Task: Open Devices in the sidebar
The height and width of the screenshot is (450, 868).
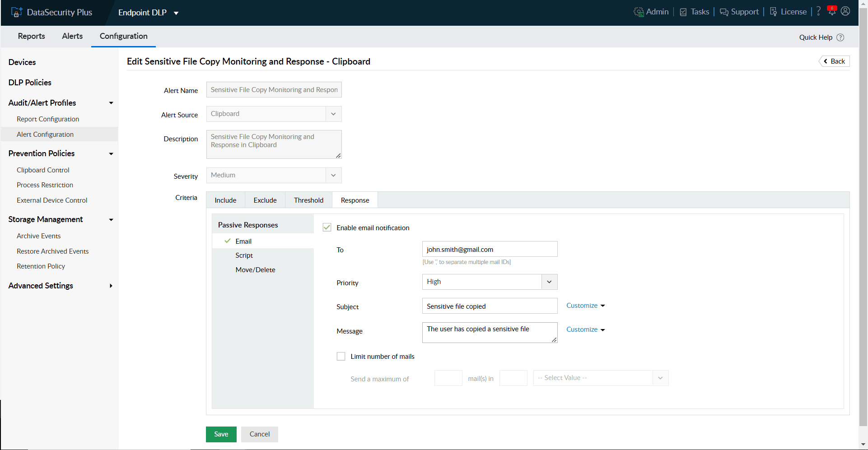Action: tap(22, 62)
